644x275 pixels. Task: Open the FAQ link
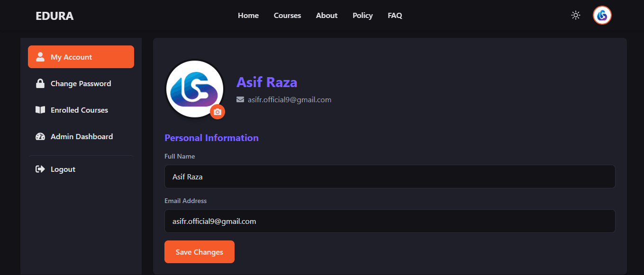[395, 16]
